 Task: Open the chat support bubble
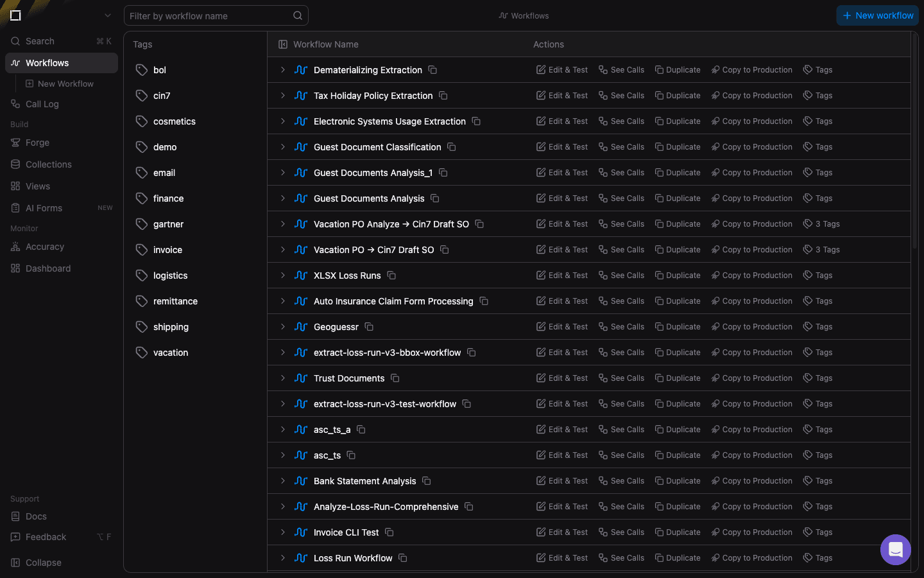click(x=895, y=550)
